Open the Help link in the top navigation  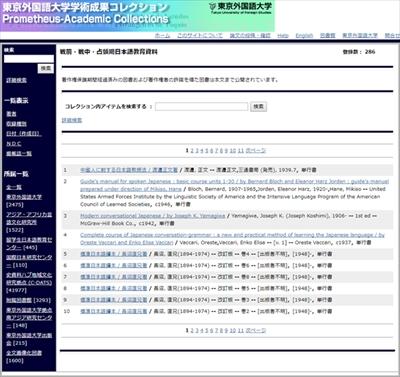coord(283,35)
